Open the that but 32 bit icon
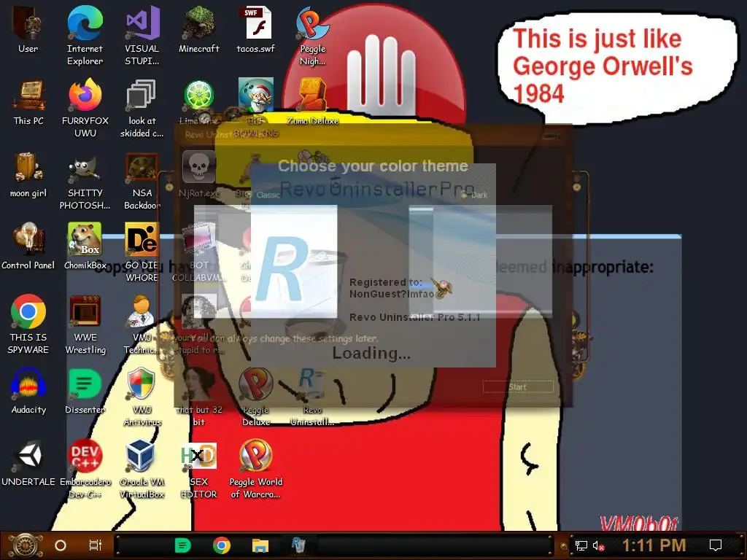The image size is (747, 560). point(198,397)
